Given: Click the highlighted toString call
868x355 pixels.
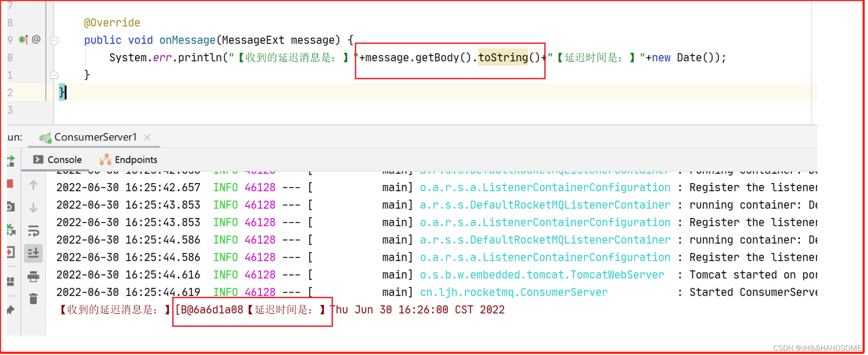Looking at the screenshot, I should [503, 58].
